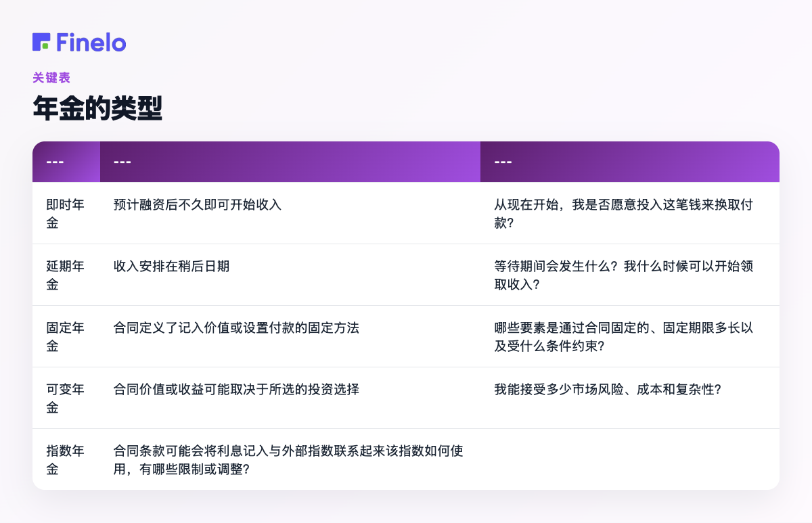This screenshot has width=812, height=523.
Task: Select the 可变年金 row label
Action: [66, 398]
